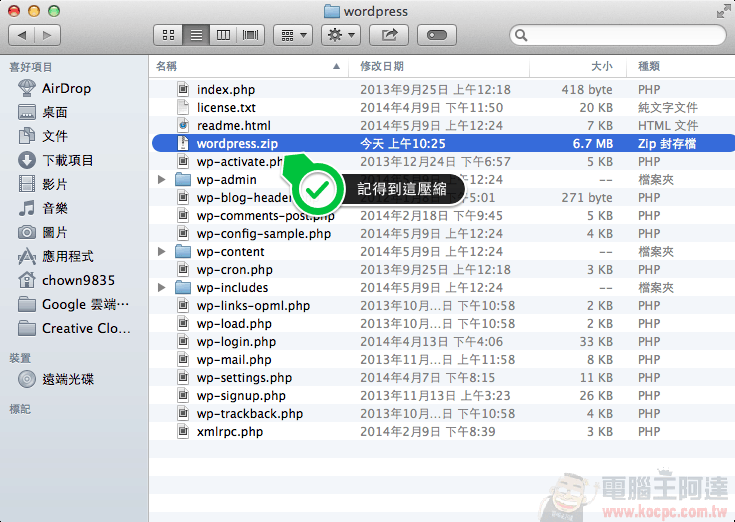
Task: Go forward with the right arrow button
Action: pyautogui.click(x=47, y=35)
